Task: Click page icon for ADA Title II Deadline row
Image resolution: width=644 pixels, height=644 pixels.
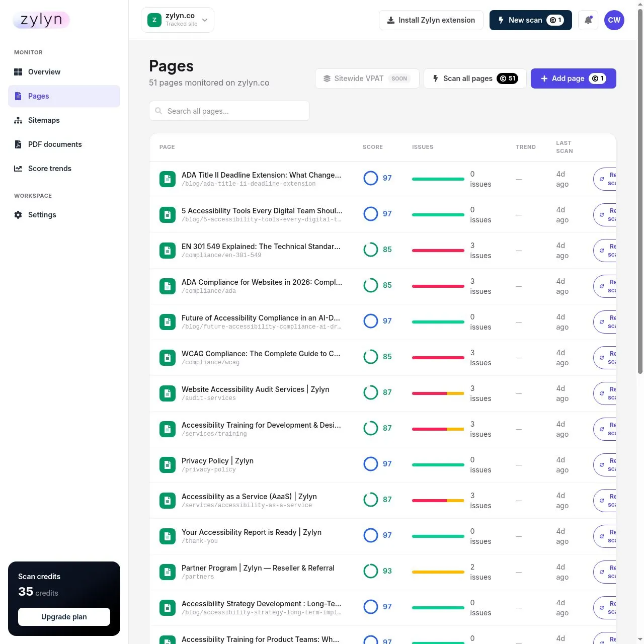Action: click(168, 179)
